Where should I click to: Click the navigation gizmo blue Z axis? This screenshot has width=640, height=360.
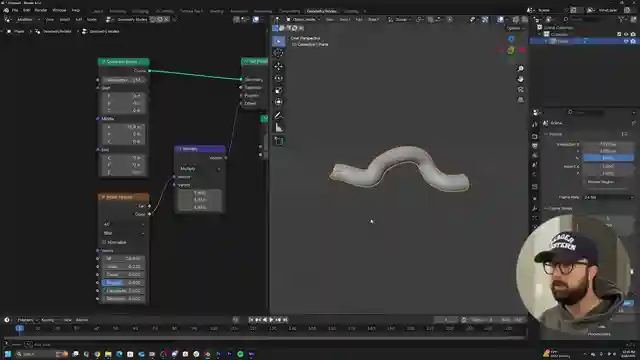pos(511,39)
